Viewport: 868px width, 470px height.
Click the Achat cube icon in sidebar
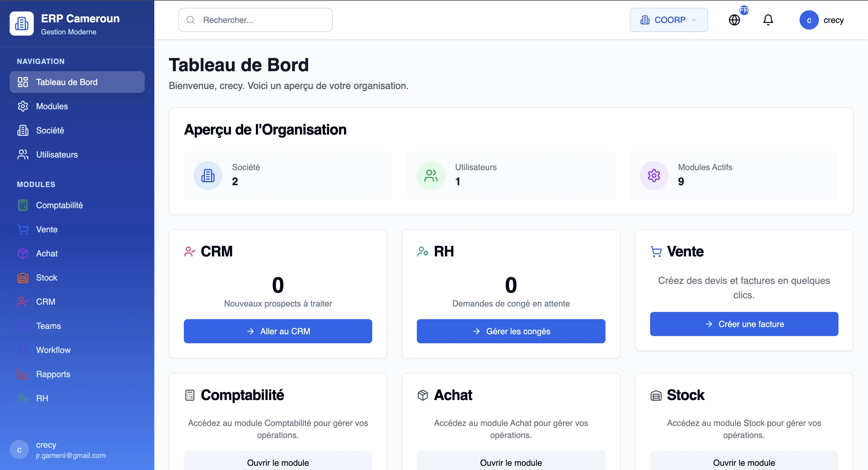[x=23, y=253]
